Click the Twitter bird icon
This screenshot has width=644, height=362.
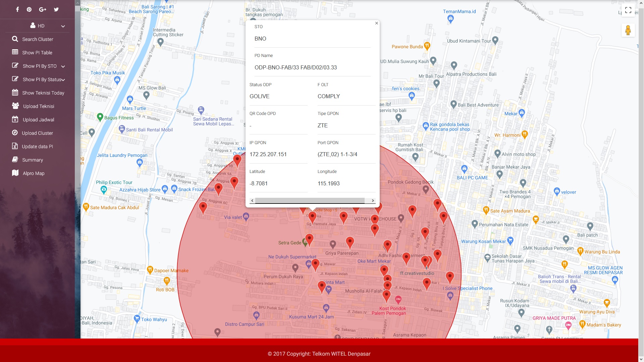pyautogui.click(x=56, y=9)
